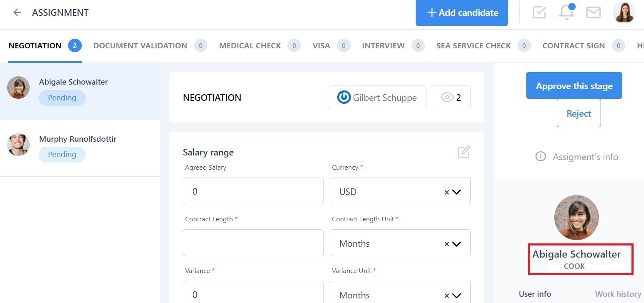
Task: Click the Reject button
Action: pyautogui.click(x=579, y=113)
